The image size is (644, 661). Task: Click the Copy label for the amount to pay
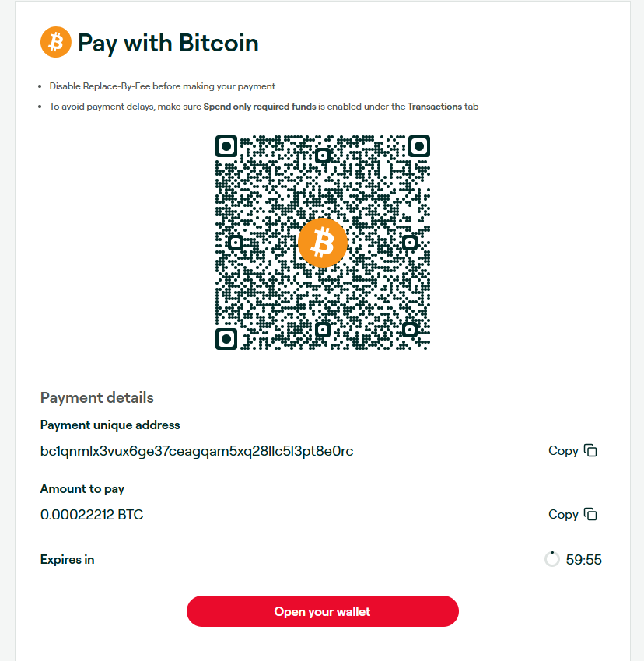point(563,514)
